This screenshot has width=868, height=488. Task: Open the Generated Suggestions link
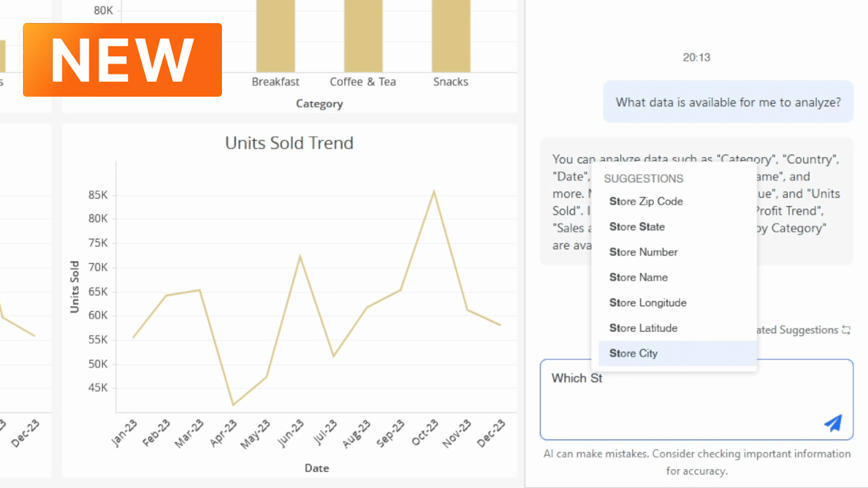pyautogui.click(x=798, y=330)
